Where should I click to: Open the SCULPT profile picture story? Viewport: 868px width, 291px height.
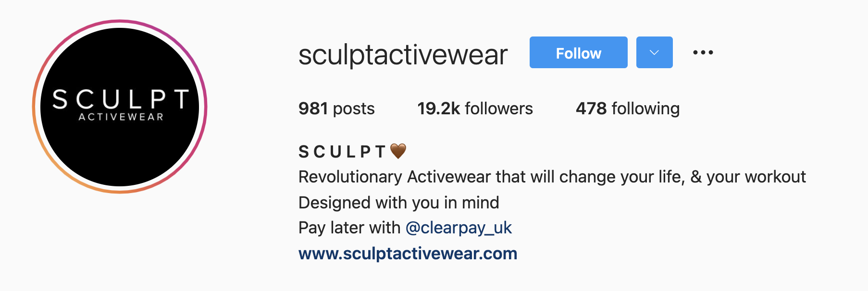[120, 107]
